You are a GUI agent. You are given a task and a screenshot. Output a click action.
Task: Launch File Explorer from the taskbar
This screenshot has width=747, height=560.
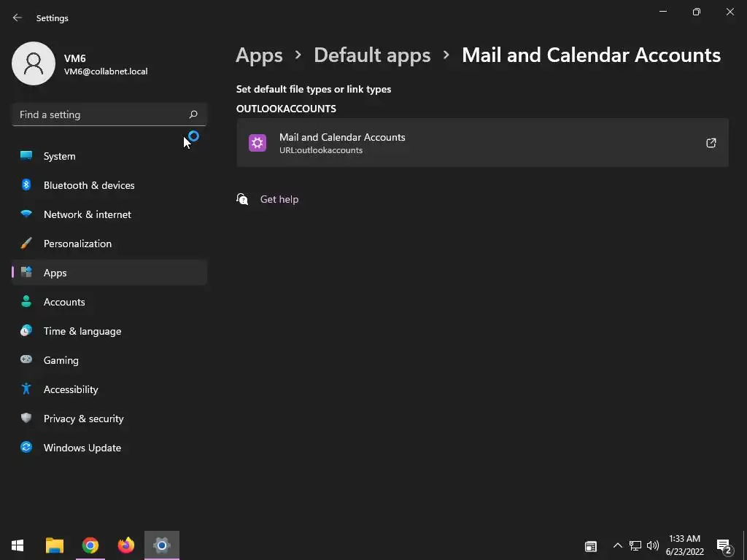[54, 545]
